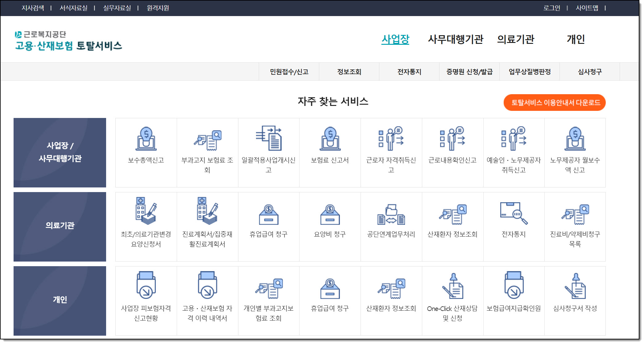The height and width of the screenshot is (344, 644).
Task: Open 진료계획서/집중재활진료계획서 icon
Action: point(207,211)
